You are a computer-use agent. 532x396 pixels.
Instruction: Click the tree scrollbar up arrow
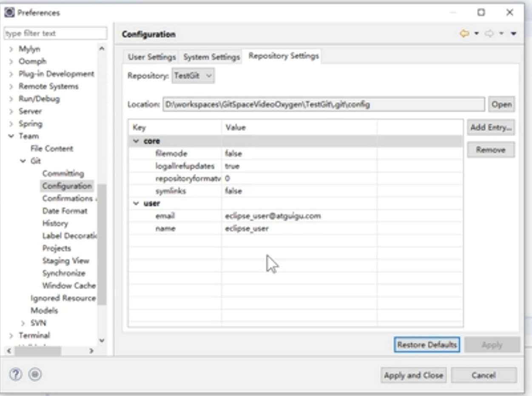pos(102,48)
